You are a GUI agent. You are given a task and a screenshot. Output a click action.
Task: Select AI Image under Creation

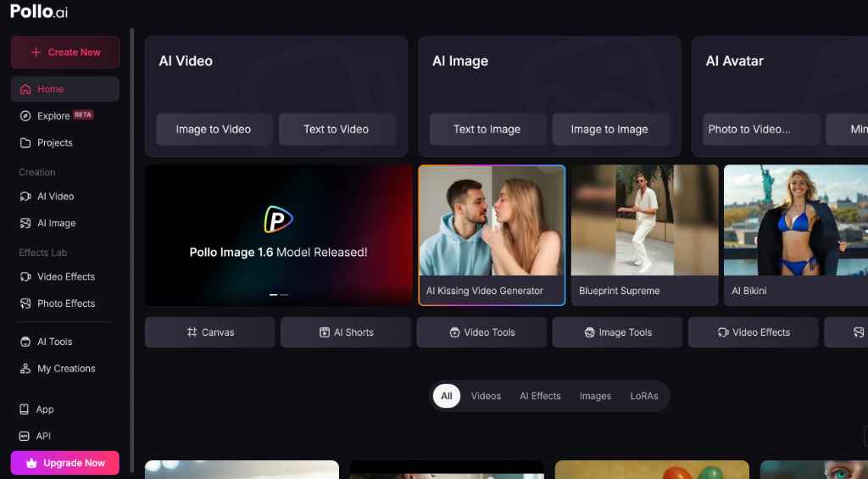[57, 223]
